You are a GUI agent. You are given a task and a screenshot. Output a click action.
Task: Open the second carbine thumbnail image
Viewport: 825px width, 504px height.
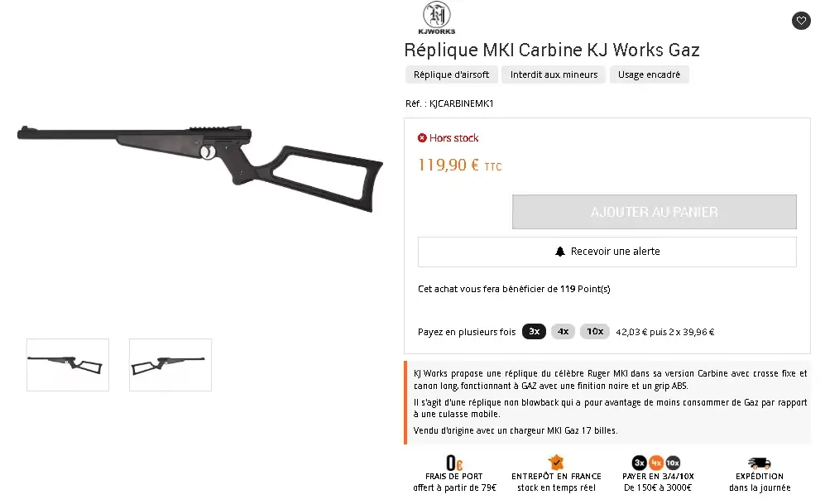click(x=170, y=365)
